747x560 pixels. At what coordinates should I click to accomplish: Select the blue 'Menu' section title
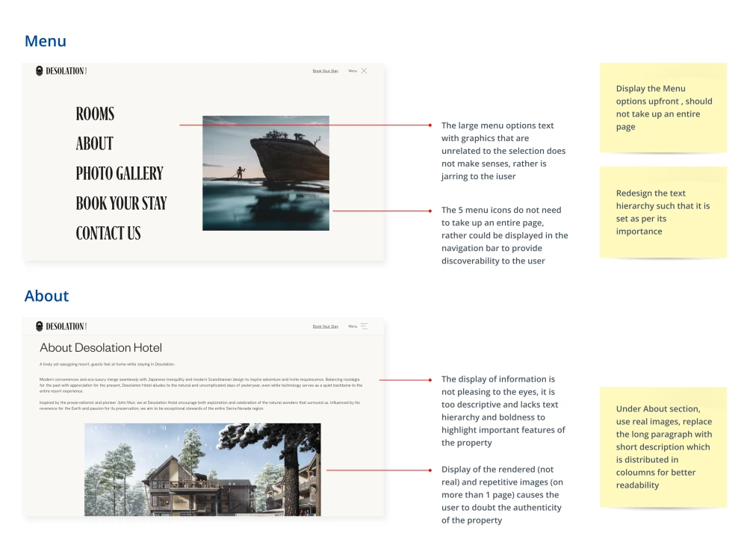(46, 41)
